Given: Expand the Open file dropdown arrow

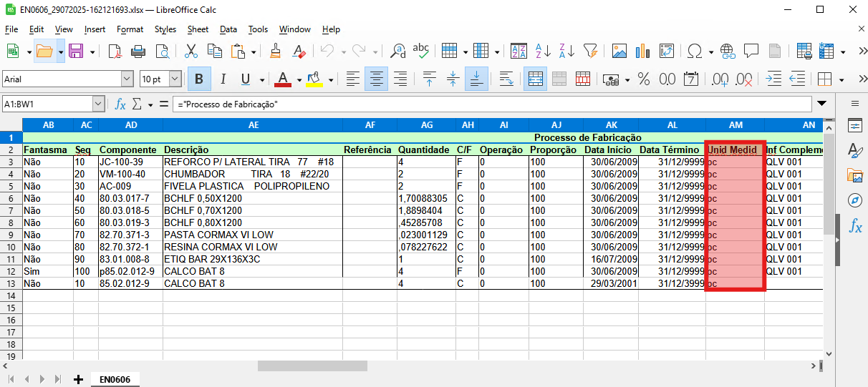Looking at the screenshot, I should (x=61, y=52).
